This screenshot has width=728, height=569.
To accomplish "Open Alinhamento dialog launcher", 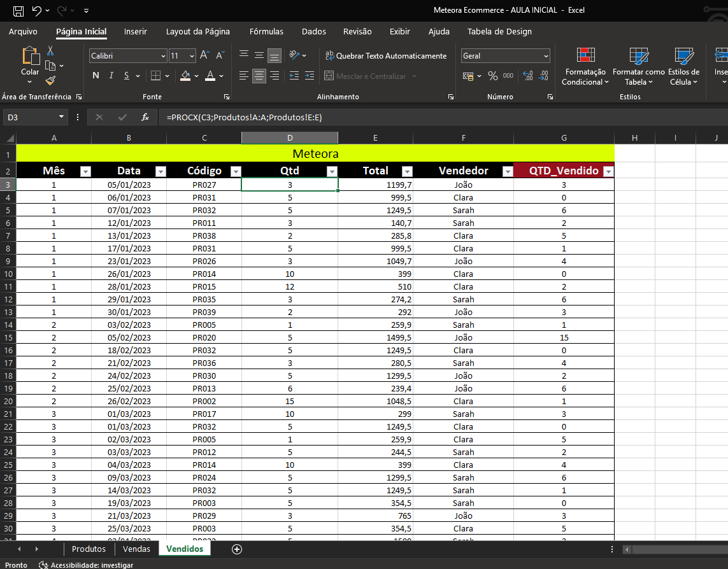I will (x=451, y=97).
